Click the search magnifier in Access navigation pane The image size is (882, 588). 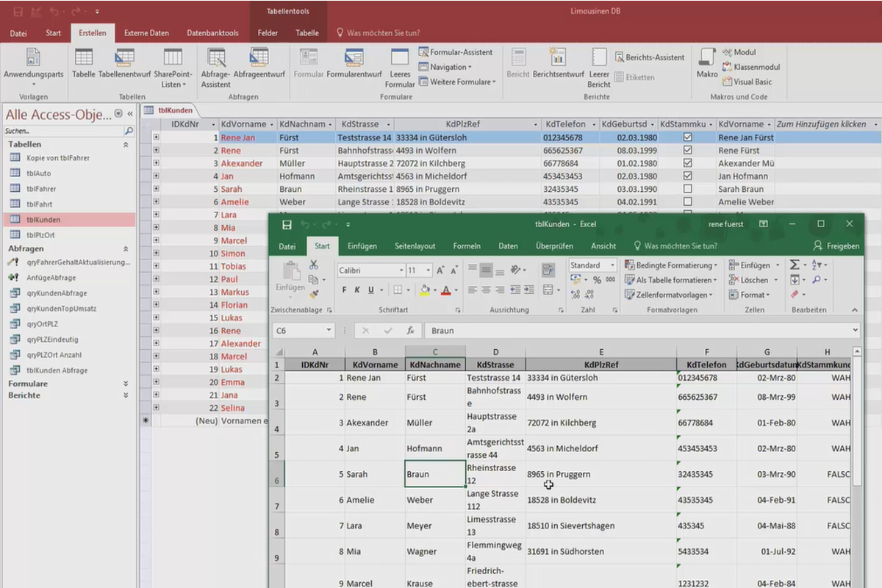pos(129,131)
